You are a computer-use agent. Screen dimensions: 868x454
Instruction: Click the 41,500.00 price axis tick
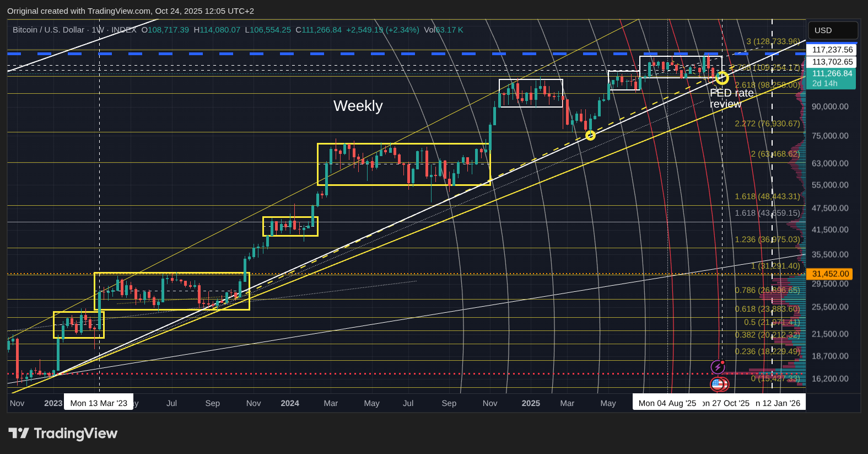point(830,229)
